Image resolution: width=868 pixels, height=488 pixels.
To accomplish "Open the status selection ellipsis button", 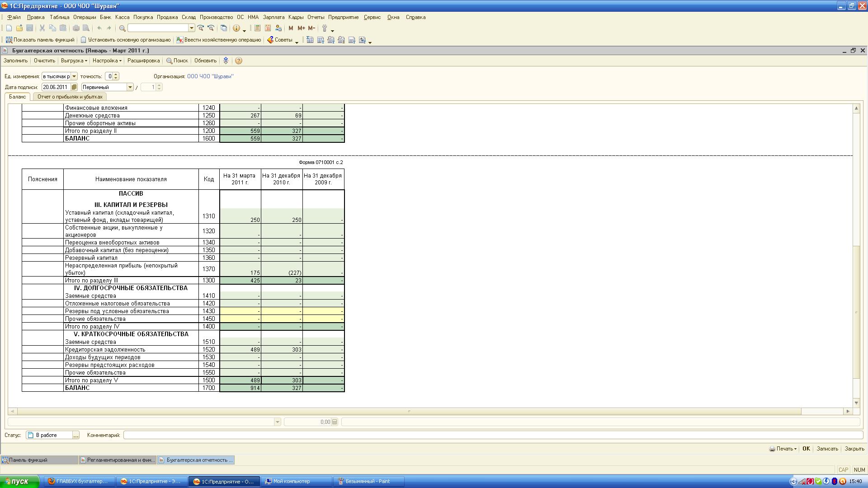I will pos(76,435).
